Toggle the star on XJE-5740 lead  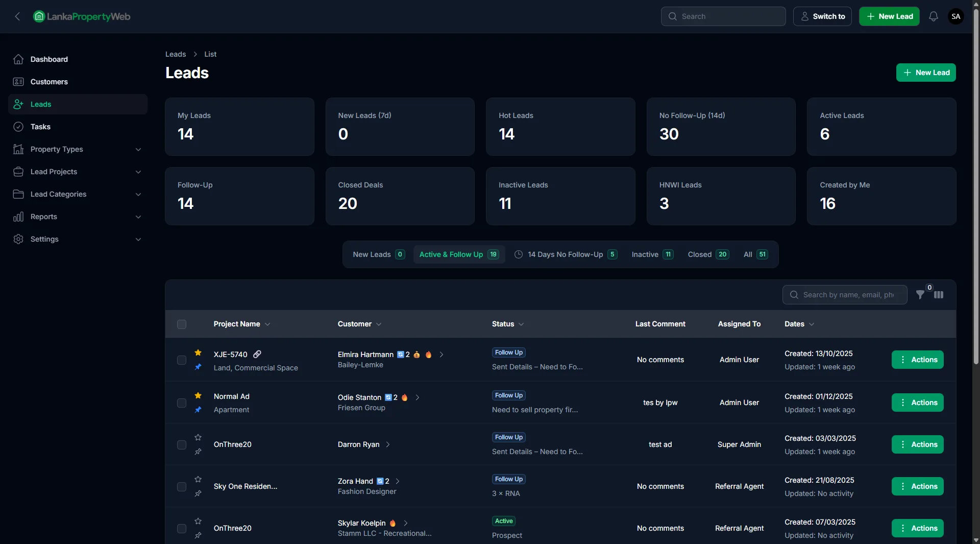198,353
